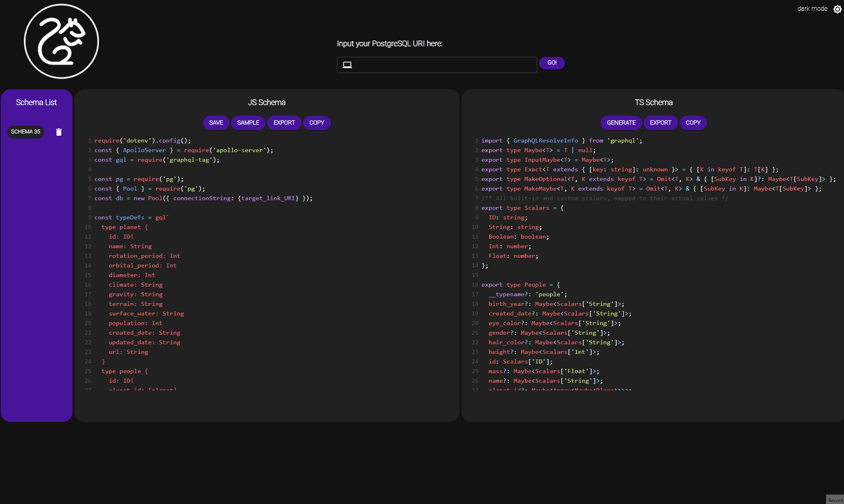The image size is (844, 504).
Task: Click the 'export type People' line
Action: (x=520, y=285)
